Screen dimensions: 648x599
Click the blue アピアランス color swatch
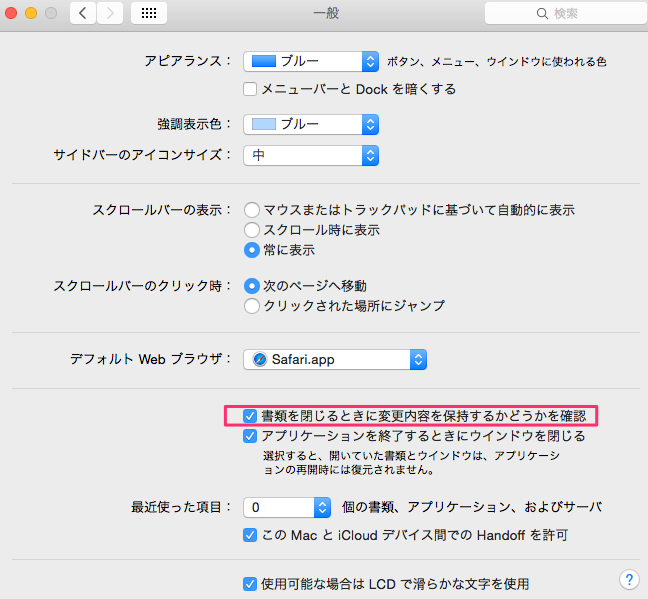click(264, 61)
